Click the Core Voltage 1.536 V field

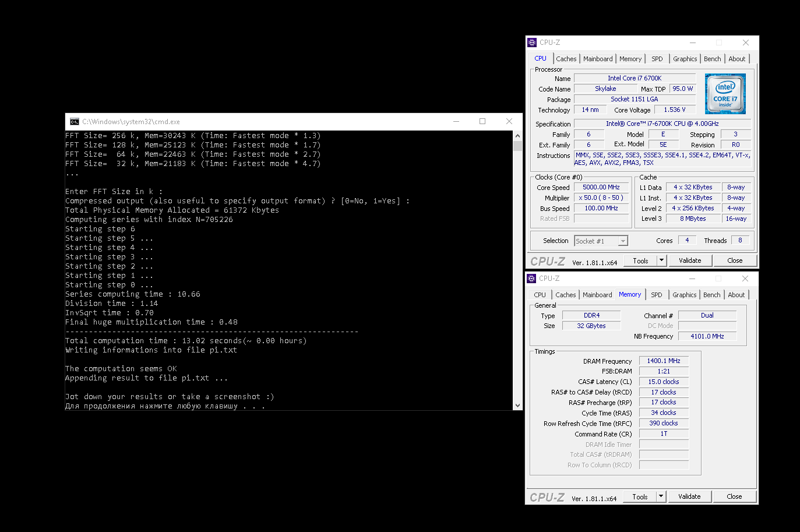(675, 110)
